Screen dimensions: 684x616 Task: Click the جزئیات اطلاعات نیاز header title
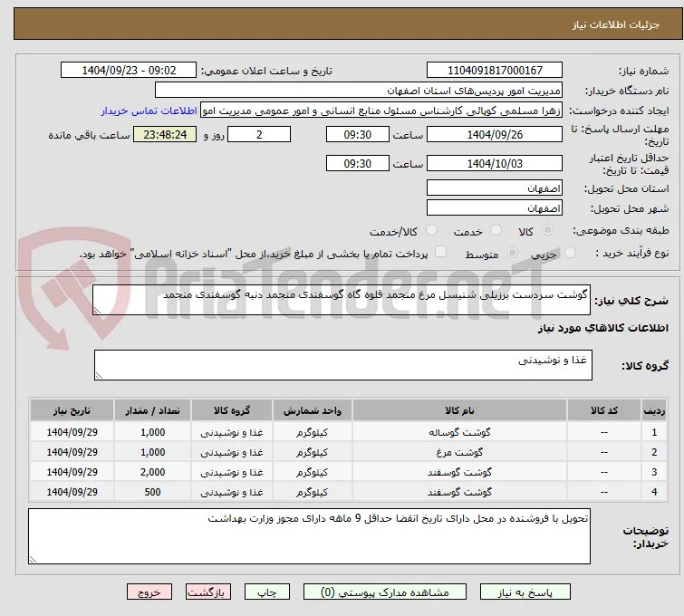click(615, 24)
